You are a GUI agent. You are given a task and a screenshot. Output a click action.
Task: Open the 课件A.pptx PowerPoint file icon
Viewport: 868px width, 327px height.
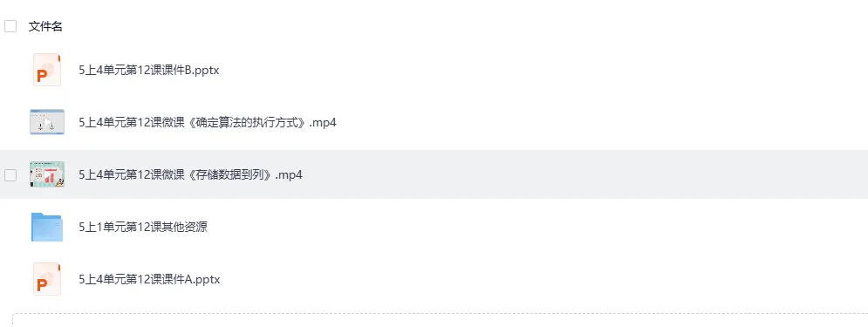coord(47,279)
